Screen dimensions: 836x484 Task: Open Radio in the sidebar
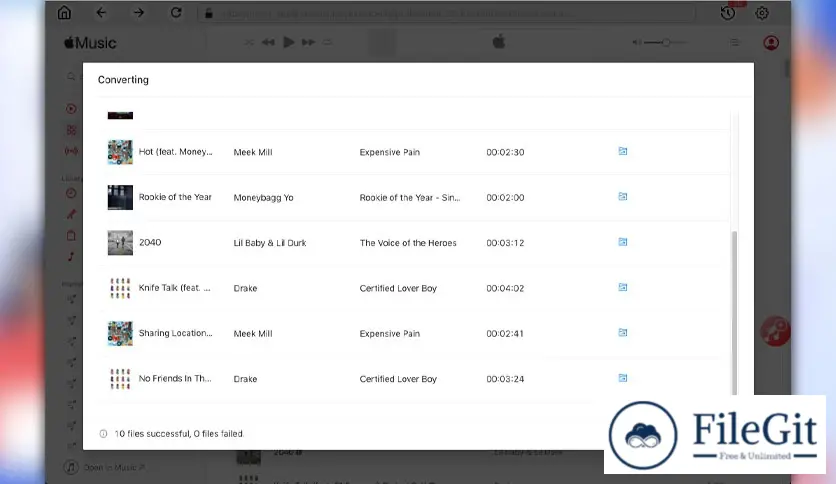(x=71, y=151)
